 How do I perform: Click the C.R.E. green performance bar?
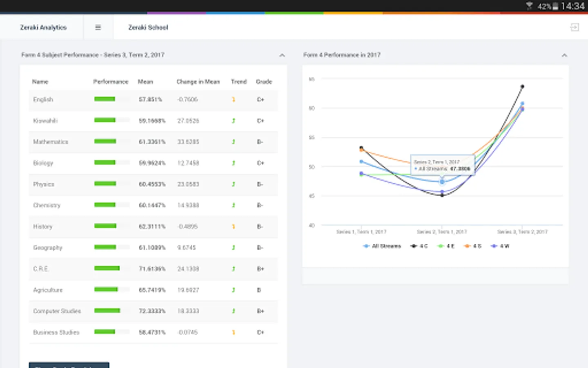[107, 268]
